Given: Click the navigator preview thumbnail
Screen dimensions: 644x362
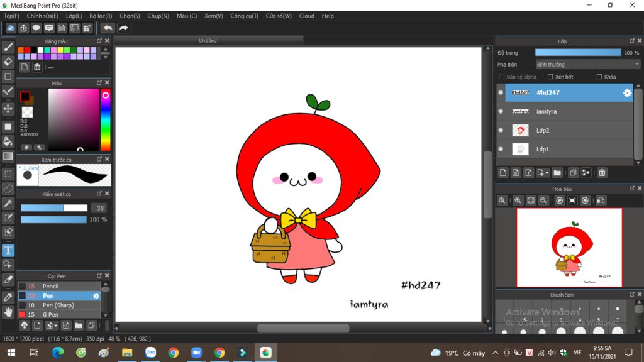Looking at the screenshot, I should (569, 247).
